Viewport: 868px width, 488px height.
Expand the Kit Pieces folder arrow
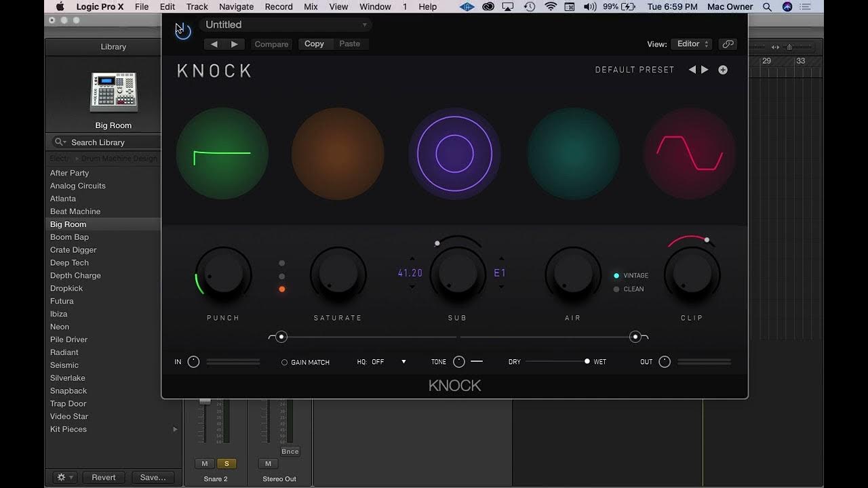click(175, 430)
